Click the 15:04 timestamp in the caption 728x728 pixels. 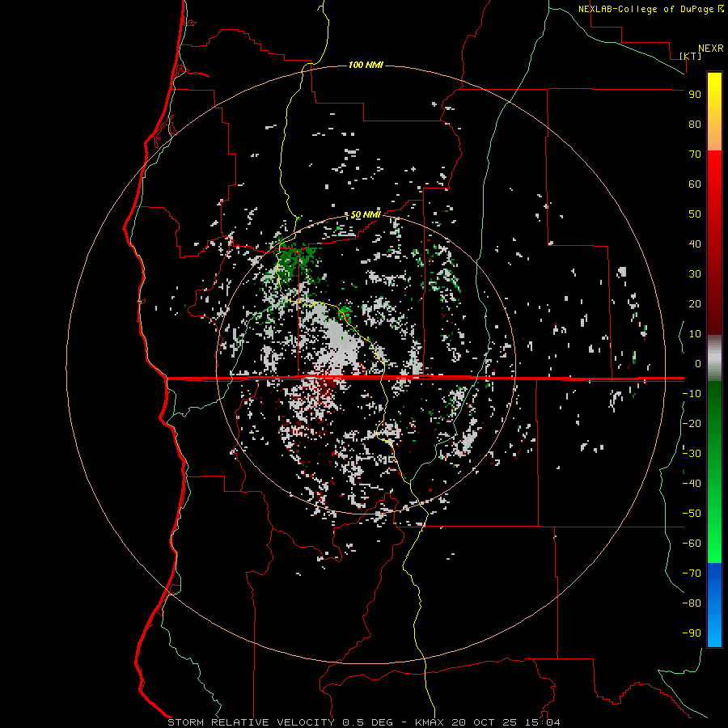(542, 722)
